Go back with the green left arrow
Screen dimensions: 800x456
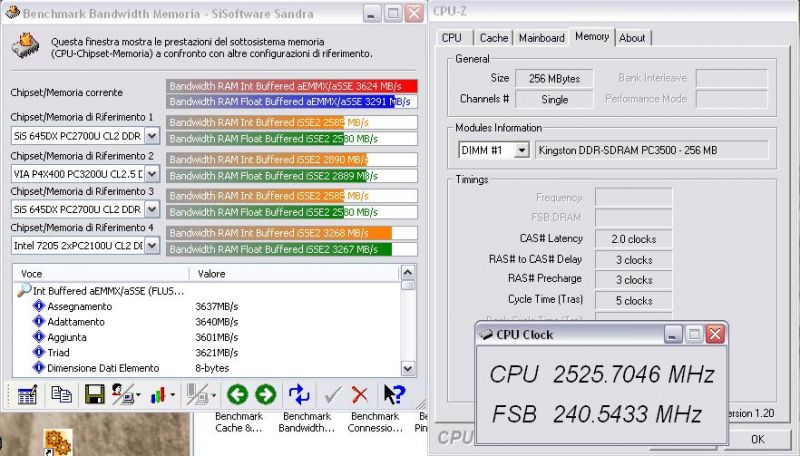pos(237,394)
